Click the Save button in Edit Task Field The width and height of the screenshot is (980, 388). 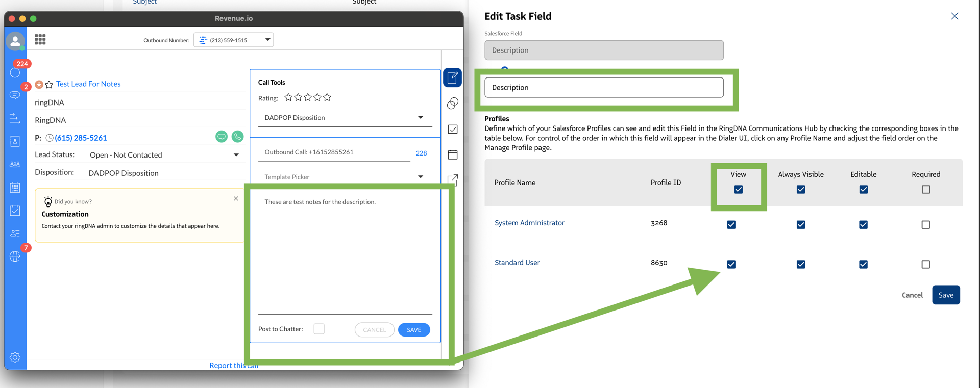[945, 295]
